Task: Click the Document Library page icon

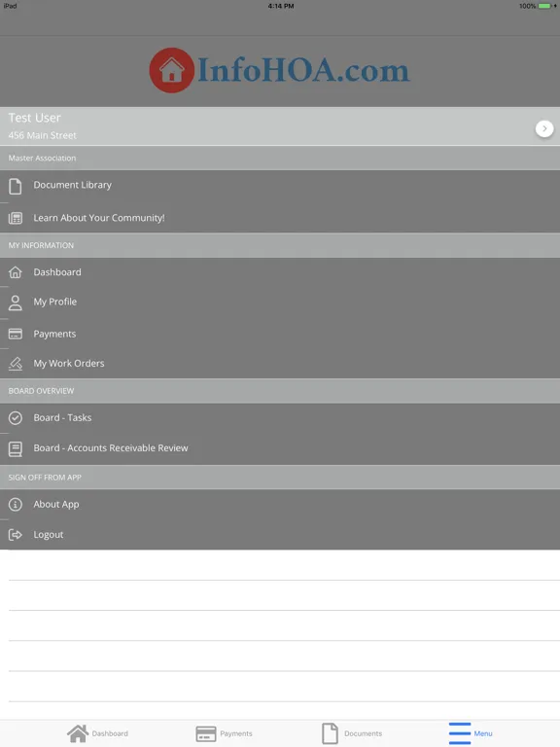Action: 16,187
